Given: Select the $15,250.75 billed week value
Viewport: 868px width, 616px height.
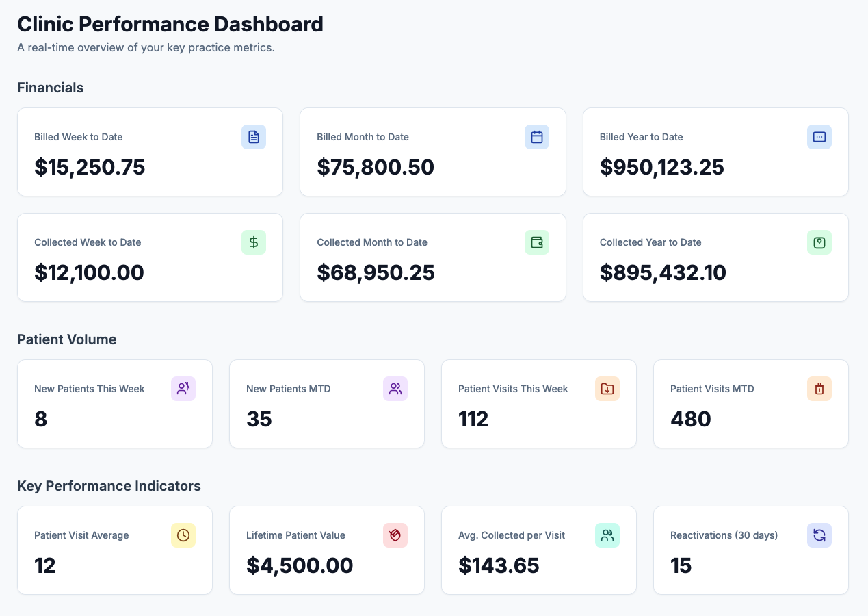Looking at the screenshot, I should coord(90,168).
